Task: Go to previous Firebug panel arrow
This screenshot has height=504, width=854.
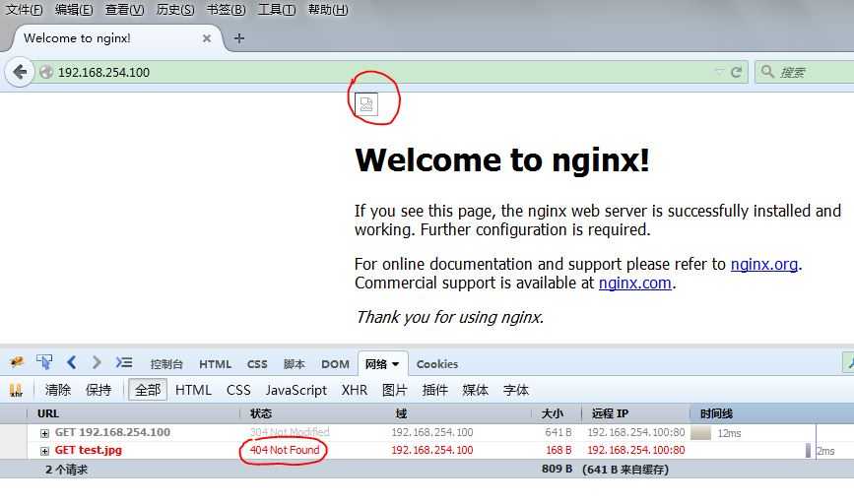Action: 71,362
